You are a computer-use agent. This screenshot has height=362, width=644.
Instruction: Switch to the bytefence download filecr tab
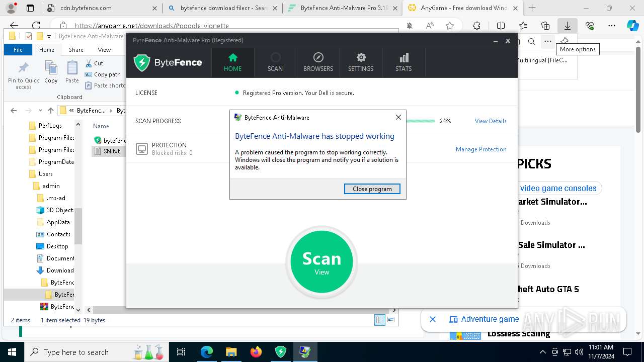point(222,8)
